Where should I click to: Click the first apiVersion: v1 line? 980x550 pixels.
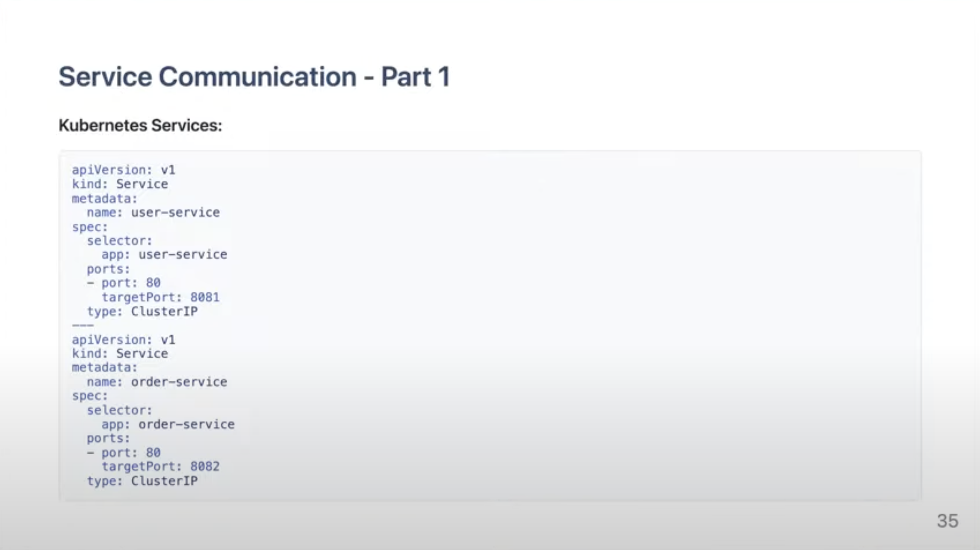click(124, 170)
